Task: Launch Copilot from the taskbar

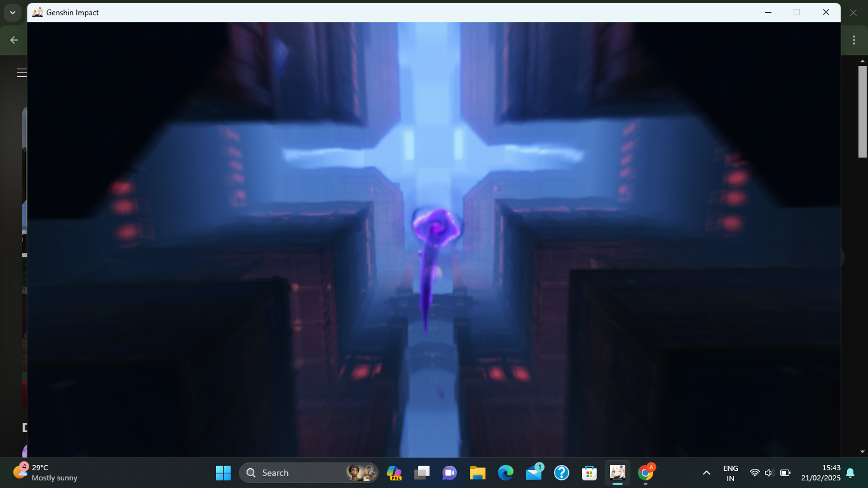Action: coord(394,473)
